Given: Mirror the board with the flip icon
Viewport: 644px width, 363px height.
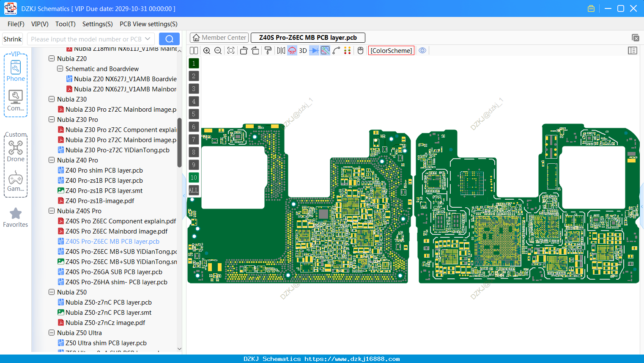Looking at the screenshot, I should 281,51.
